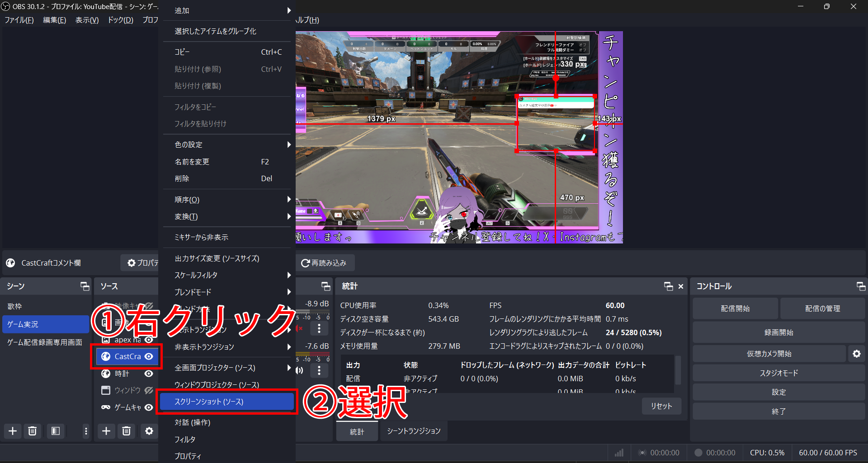Open the scene filters button

(x=56, y=431)
